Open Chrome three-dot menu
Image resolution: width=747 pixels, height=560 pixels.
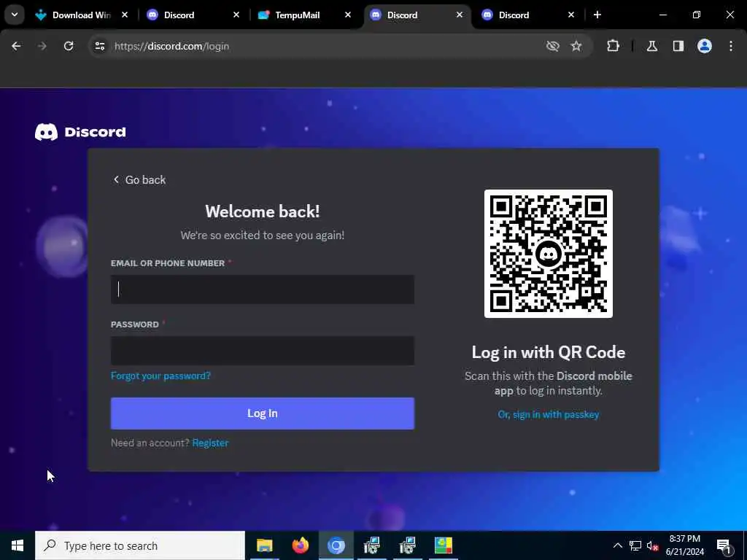coord(731,46)
